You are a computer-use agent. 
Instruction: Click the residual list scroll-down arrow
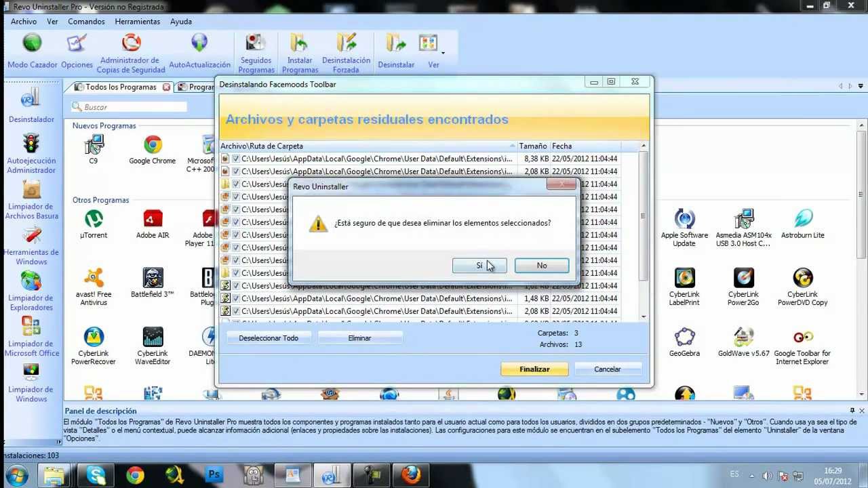643,316
